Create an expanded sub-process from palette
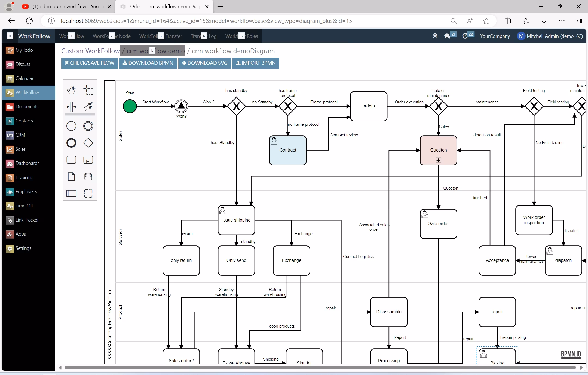Screen dimensions: 588x375 pyautogui.click(x=88, y=160)
